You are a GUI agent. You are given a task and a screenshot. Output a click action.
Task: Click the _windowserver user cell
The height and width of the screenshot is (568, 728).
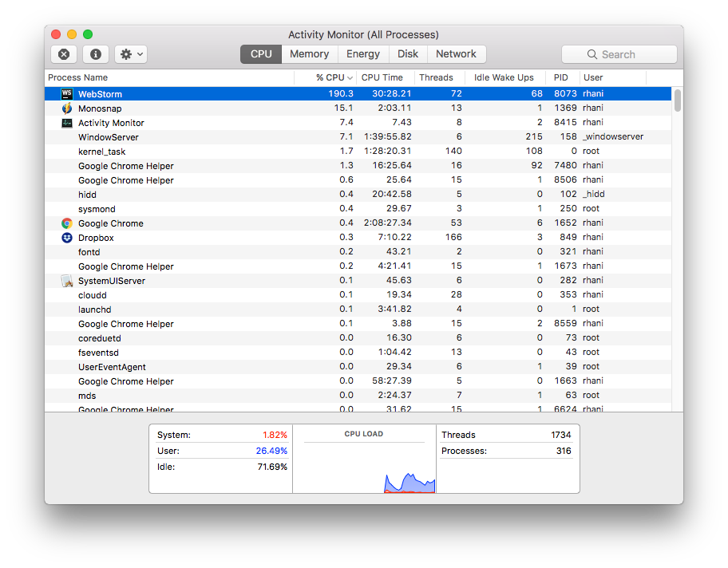click(613, 136)
